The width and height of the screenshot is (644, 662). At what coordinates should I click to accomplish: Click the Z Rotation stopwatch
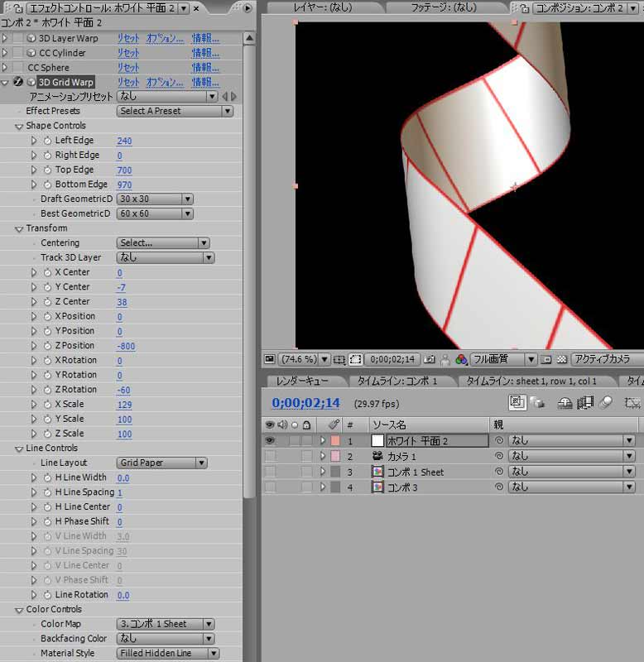coord(47,390)
